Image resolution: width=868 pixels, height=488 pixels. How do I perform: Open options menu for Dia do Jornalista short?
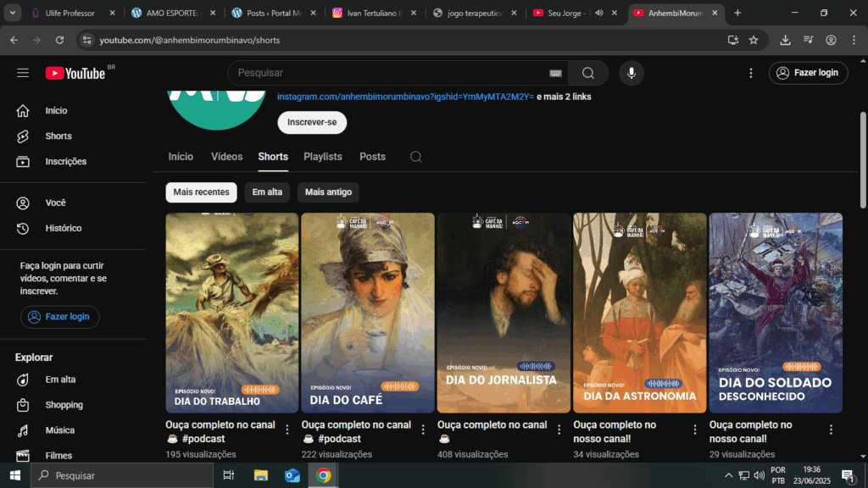click(559, 430)
